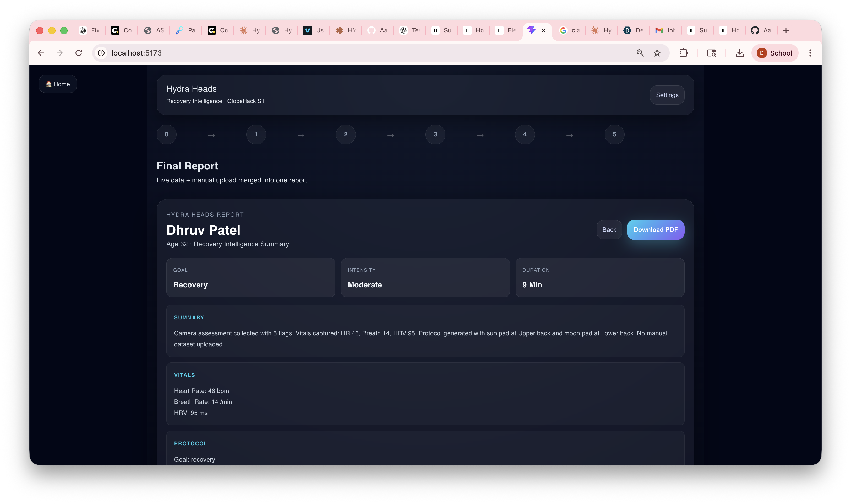Screen dimensions: 851x504
Task: Open browser downloads icon
Action: (x=740, y=53)
